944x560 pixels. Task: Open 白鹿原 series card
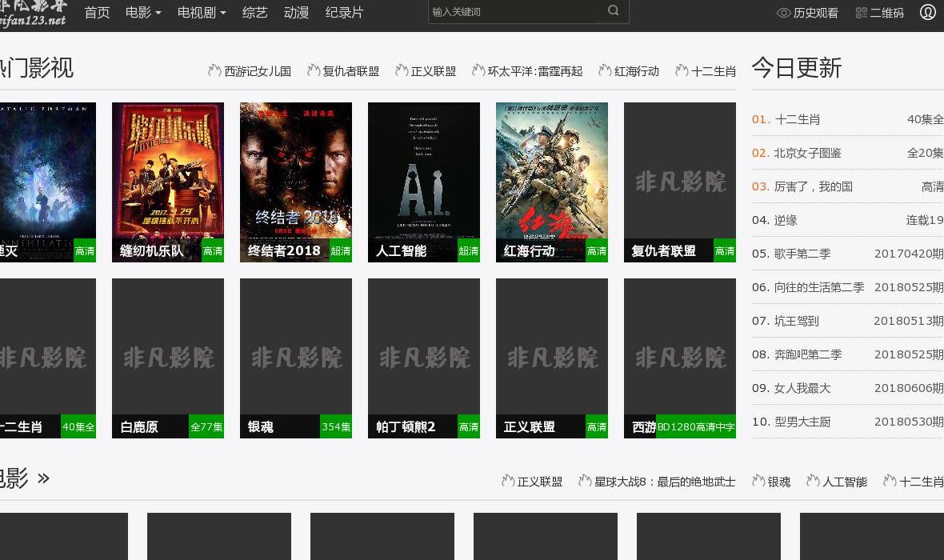point(168,358)
